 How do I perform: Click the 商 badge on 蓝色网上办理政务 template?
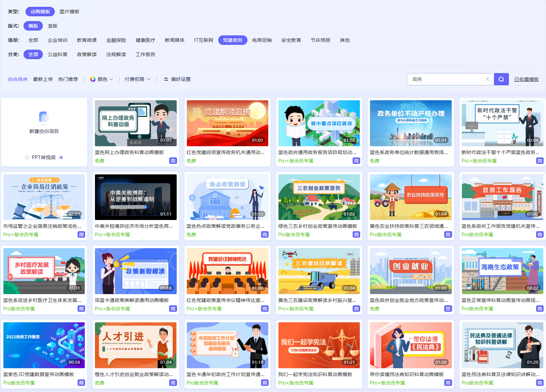173,161
